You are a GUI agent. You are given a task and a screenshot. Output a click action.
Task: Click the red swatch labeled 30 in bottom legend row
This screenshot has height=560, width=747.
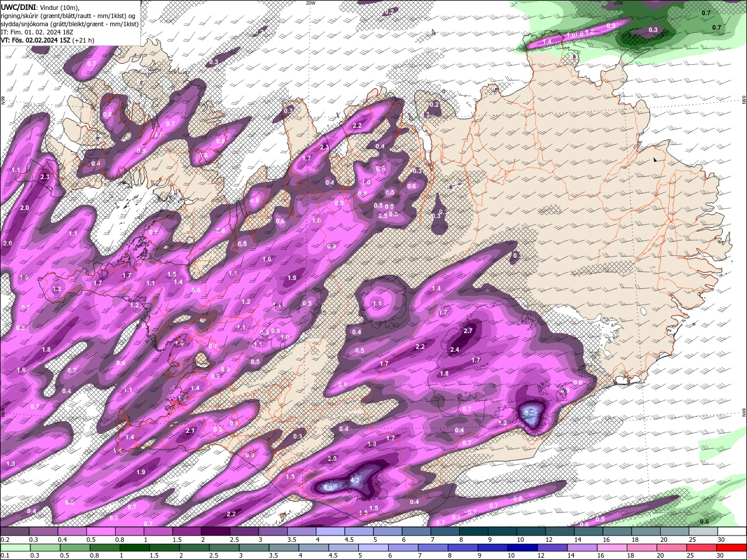[732, 548]
